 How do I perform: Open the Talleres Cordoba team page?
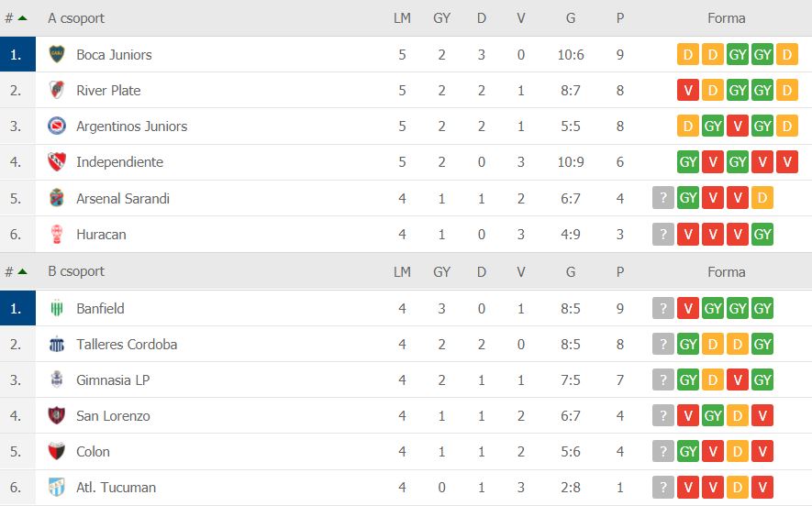coord(127,345)
